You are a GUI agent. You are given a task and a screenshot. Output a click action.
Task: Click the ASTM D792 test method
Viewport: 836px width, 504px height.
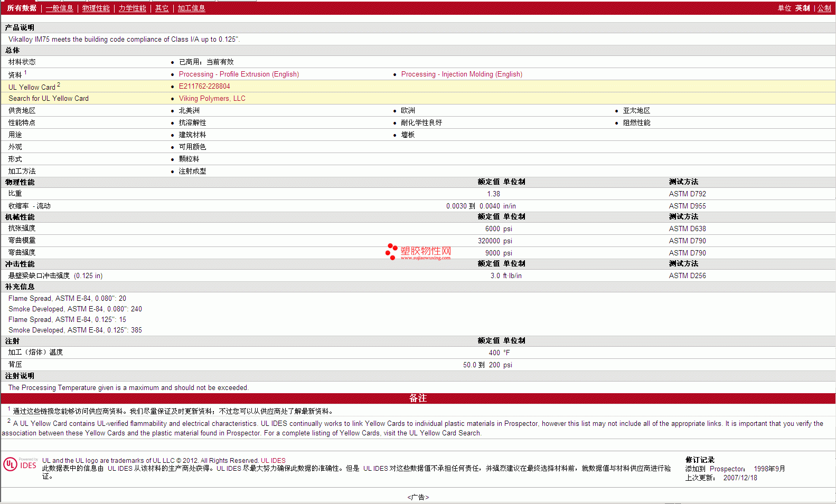click(x=688, y=194)
